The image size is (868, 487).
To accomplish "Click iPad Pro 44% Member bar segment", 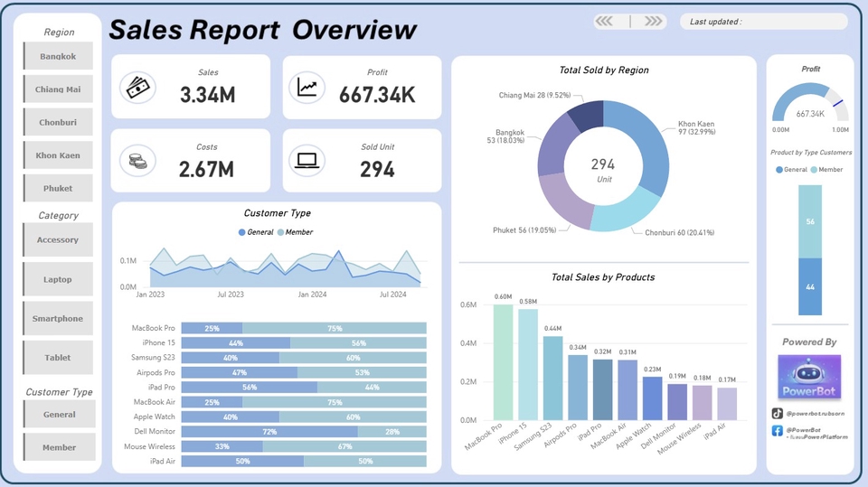I will point(372,388).
